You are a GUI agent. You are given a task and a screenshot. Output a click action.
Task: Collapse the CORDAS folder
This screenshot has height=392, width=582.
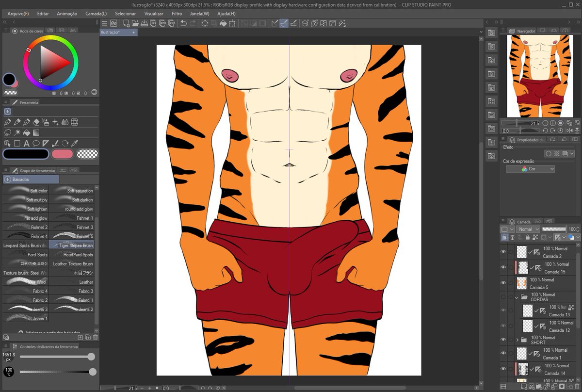click(x=517, y=296)
